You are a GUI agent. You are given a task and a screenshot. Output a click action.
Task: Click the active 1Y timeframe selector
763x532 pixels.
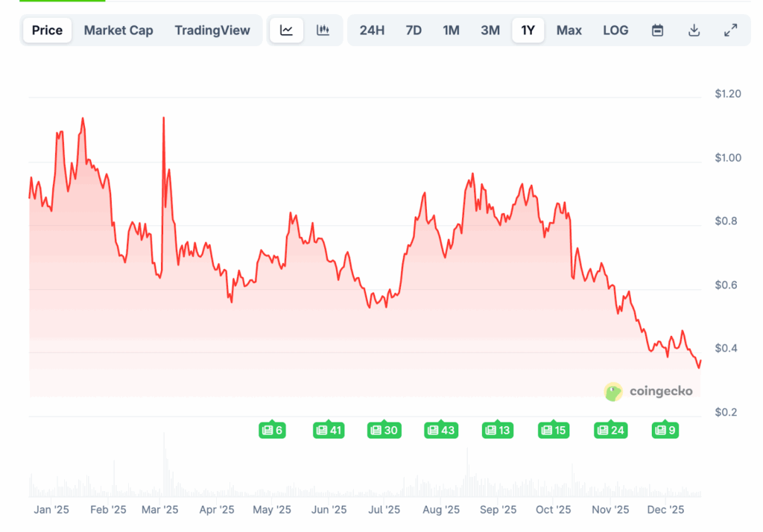point(528,30)
